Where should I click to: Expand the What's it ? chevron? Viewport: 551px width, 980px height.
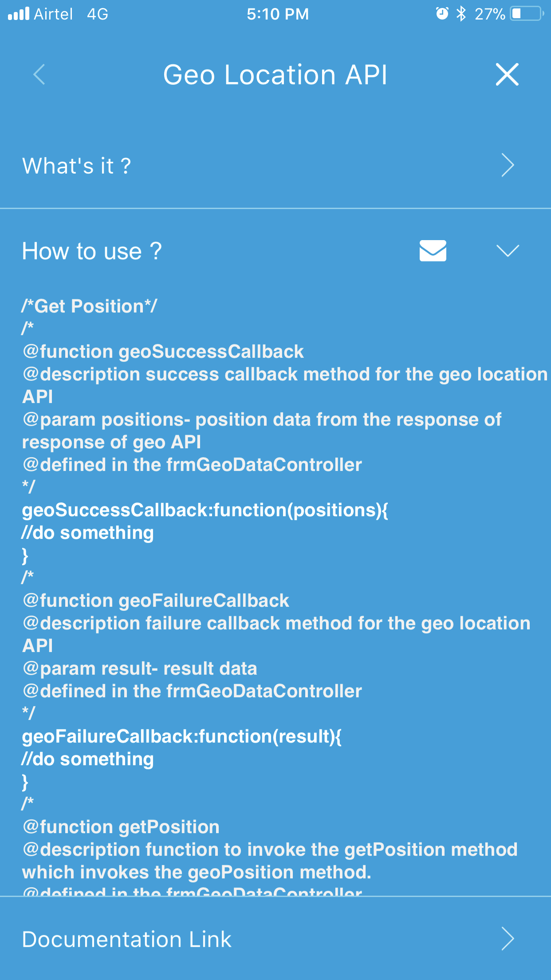pyautogui.click(x=508, y=165)
